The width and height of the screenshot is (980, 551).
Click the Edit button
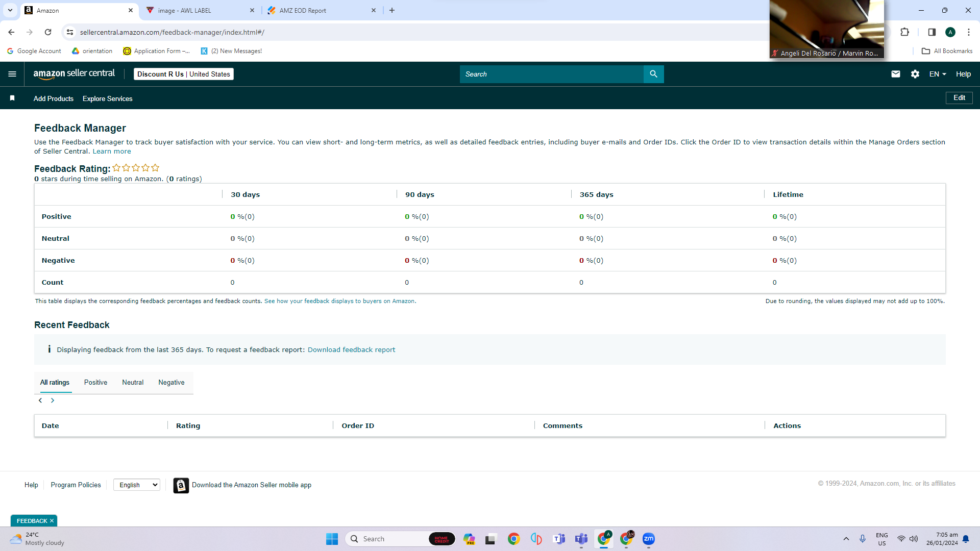(959, 97)
